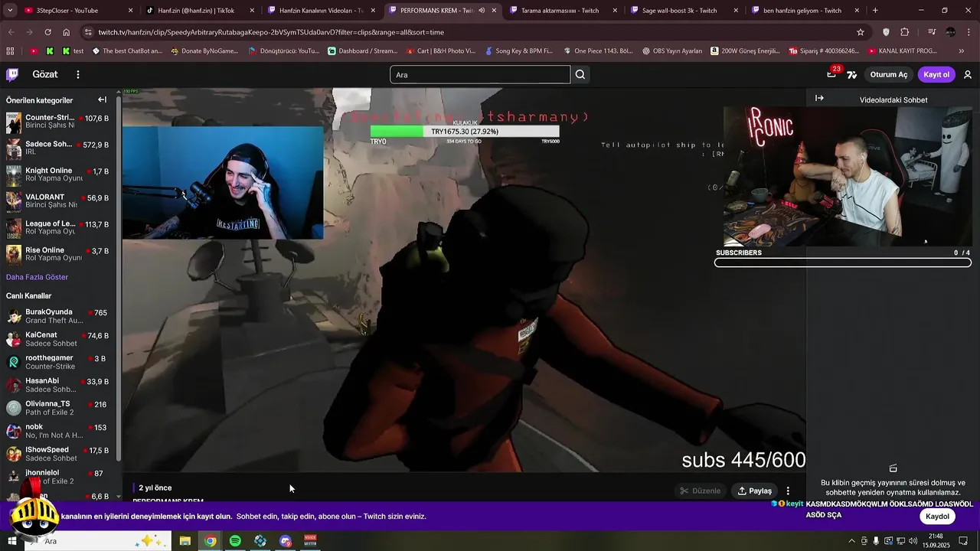Open Olivianna_TS live channel

point(58,408)
